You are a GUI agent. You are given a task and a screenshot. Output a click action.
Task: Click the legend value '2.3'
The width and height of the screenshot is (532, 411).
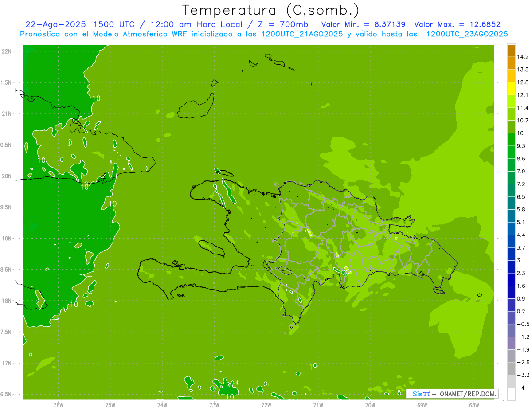(x=521, y=273)
